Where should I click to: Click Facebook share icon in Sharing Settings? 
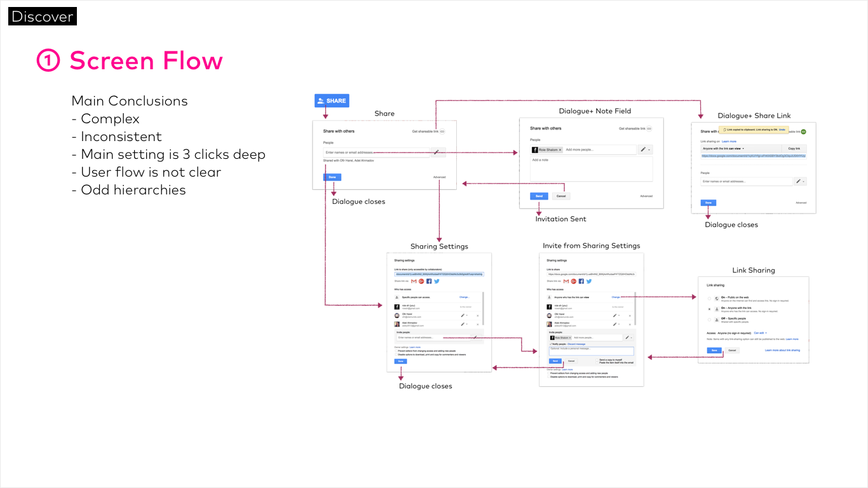429,281
